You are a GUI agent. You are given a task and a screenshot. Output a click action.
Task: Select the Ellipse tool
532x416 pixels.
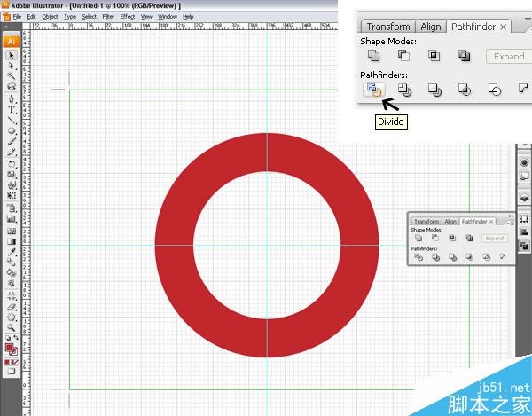12,130
